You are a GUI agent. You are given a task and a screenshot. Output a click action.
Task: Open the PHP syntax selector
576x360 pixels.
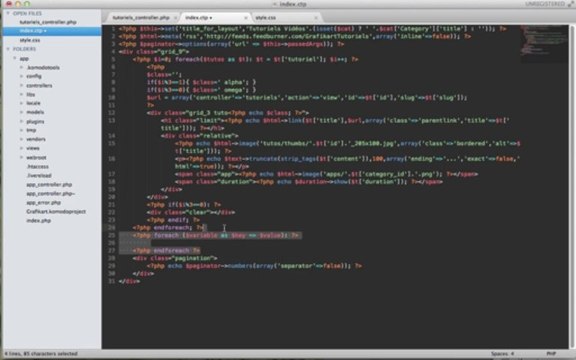551,354
